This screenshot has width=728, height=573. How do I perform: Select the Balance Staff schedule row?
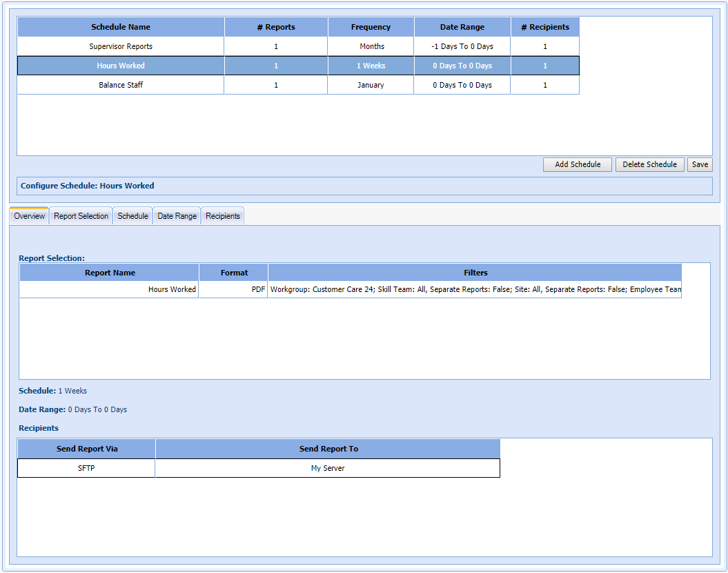coord(121,86)
